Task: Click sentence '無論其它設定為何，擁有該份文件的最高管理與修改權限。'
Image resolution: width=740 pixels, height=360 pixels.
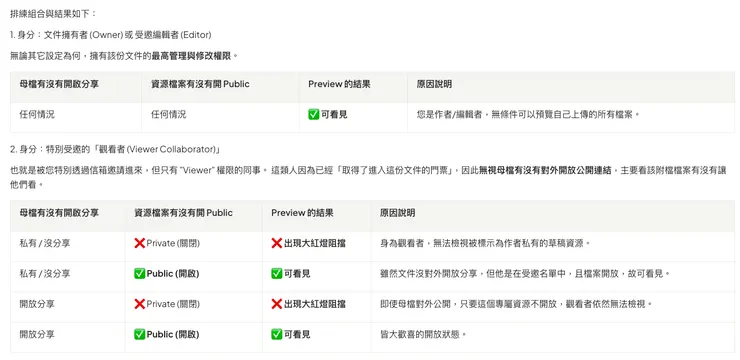Action: (124, 56)
